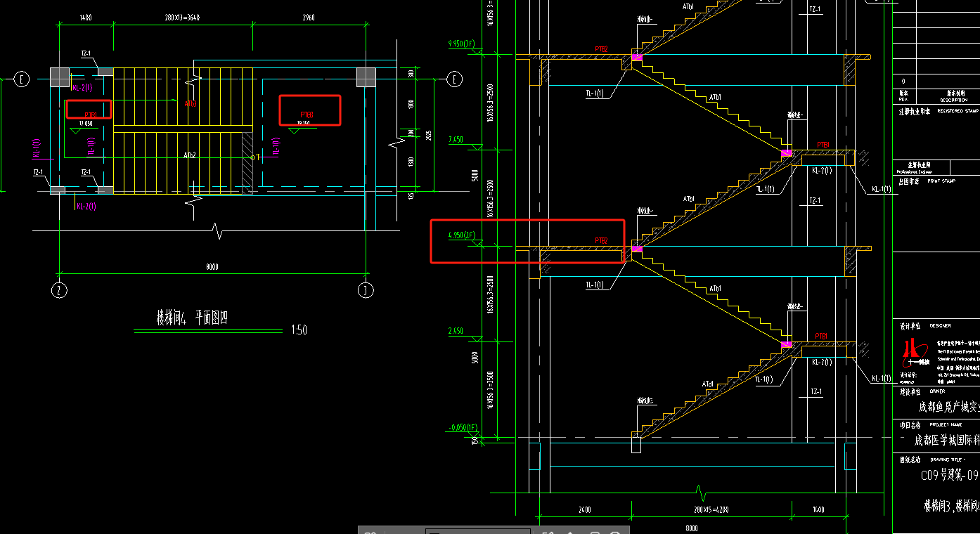Select the DESCRIPTION revision column header
This screenshot has width=980, height=534.
pos(953,100)
